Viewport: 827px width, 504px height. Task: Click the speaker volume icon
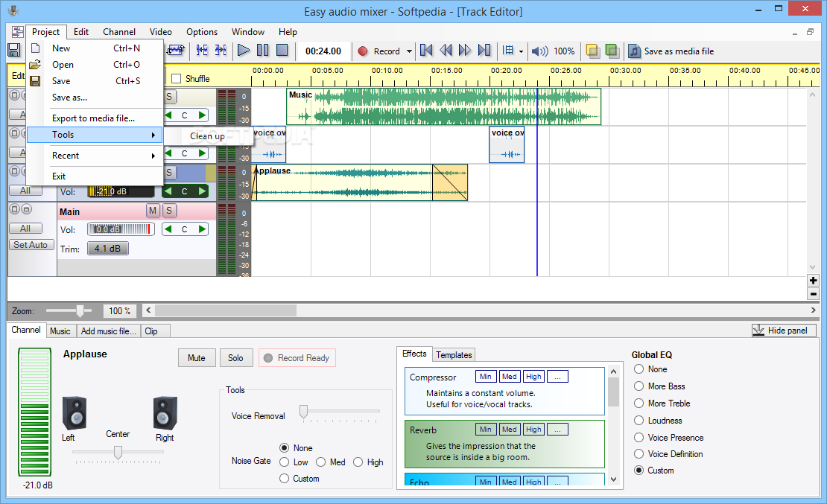539,51
